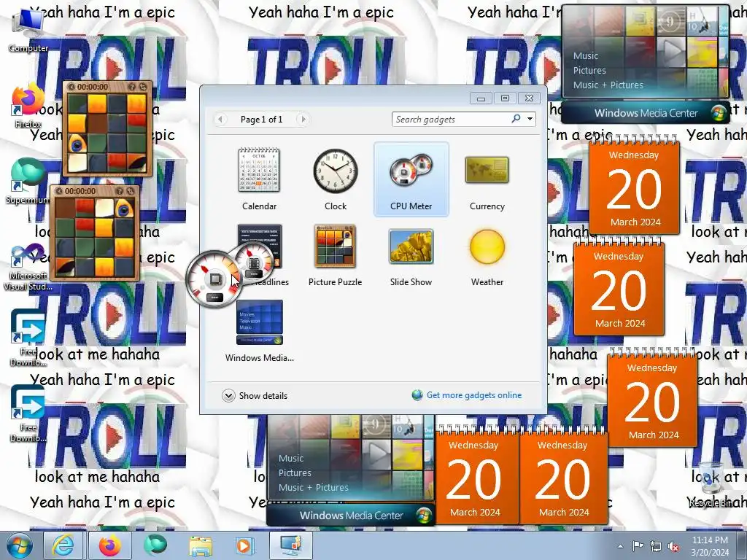Open the Supermium desktop shortcut
This screenshot has height=560, width=747.
[28, 182]
